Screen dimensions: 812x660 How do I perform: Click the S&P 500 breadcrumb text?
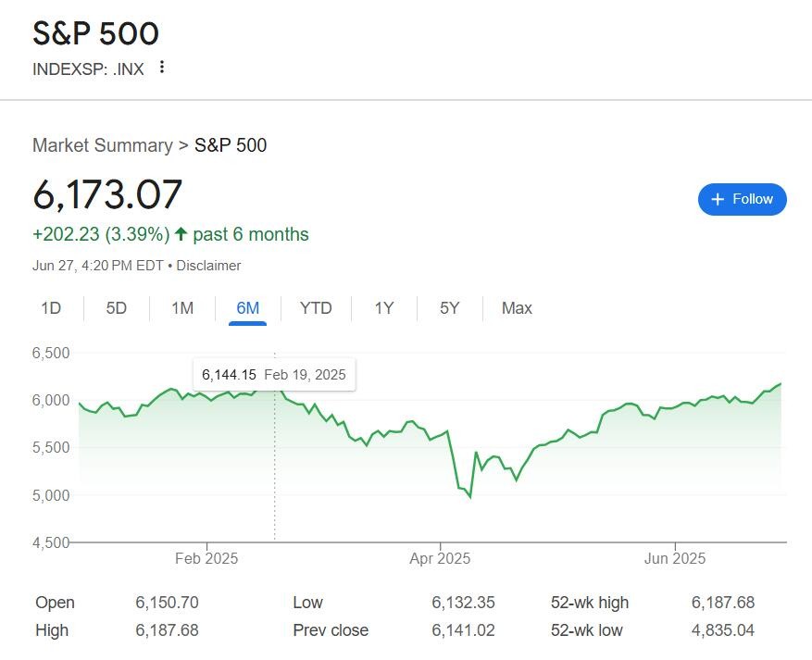pos(231,145)
